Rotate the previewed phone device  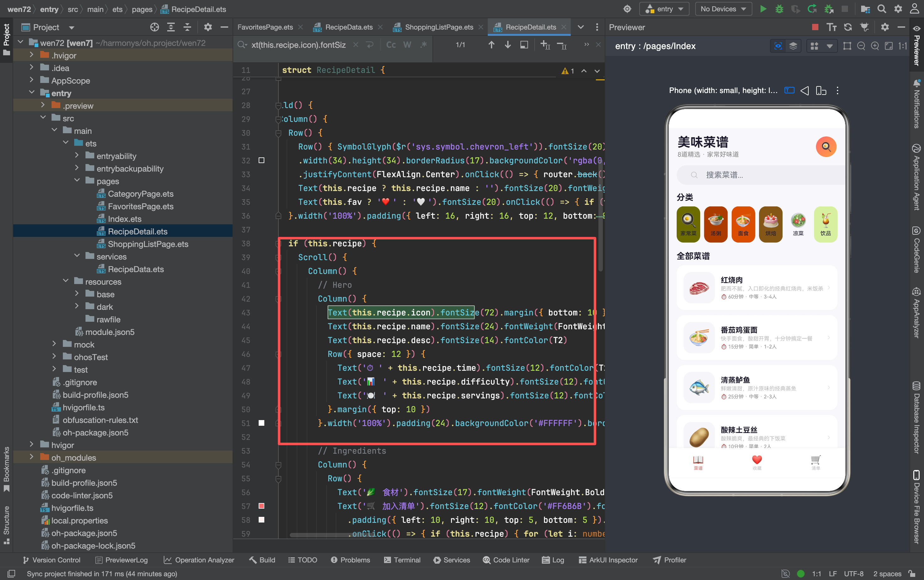tap(821, 90)
